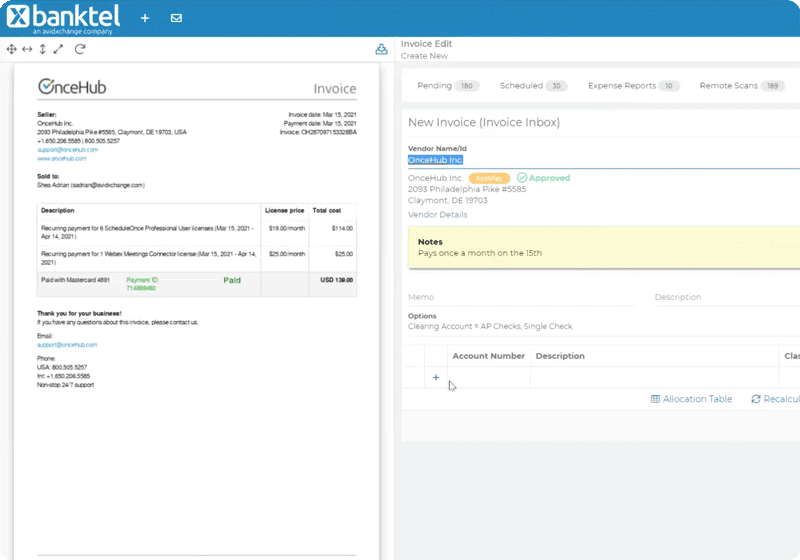Expand document with the diagonal arrows icon
Image resolution: width=800 pixels, height=560 pixels.
58,49
